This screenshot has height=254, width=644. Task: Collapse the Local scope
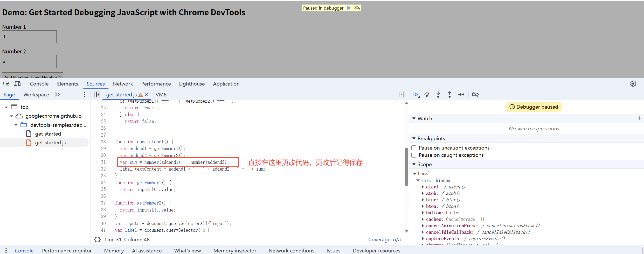click(415, 173)
